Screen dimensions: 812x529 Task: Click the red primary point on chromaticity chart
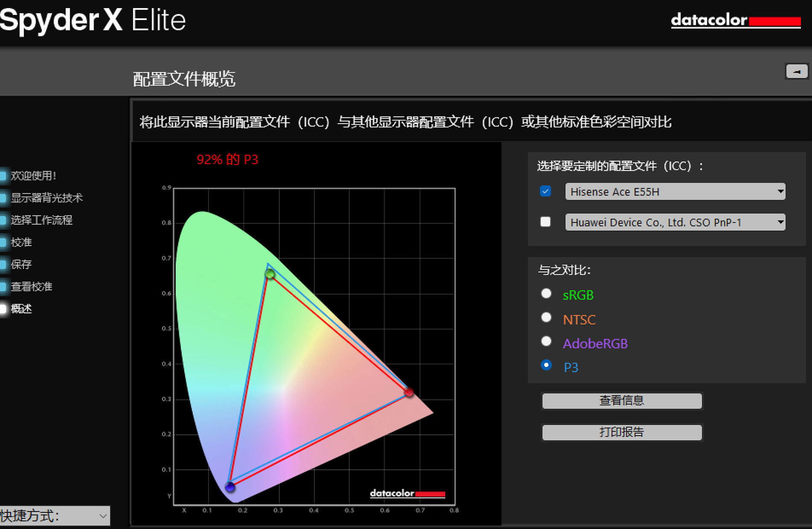click(409, 392)
